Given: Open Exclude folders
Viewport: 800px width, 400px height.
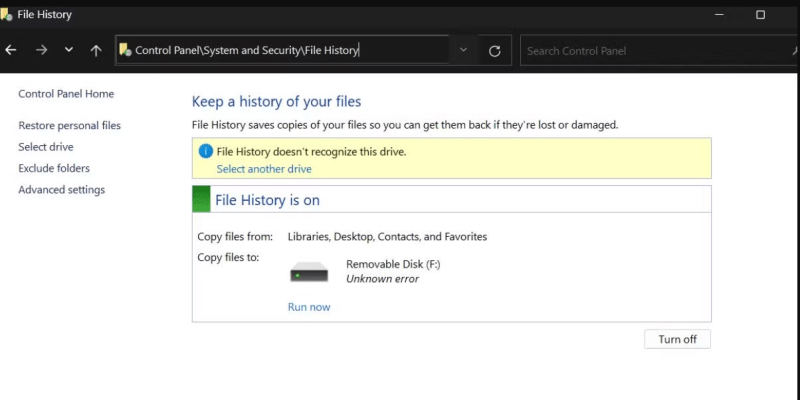Looking at the screenshot, I should 54,168.
